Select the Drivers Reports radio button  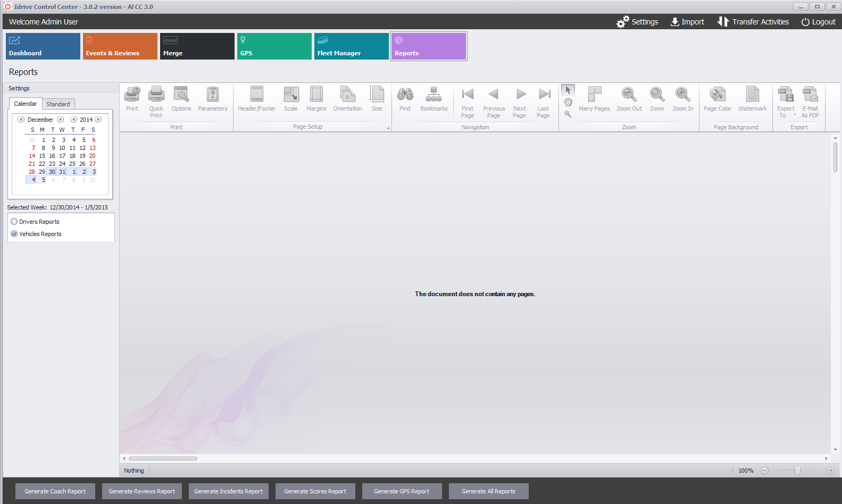pos(14,222)
